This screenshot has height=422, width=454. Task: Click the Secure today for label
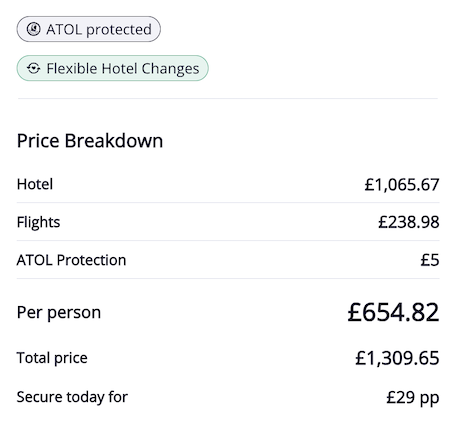tap(72, 397)
